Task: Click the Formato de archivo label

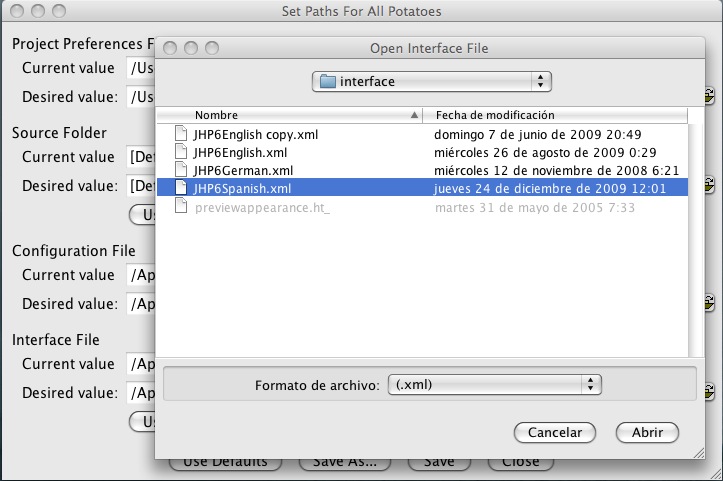Action: tap(317, 385)
